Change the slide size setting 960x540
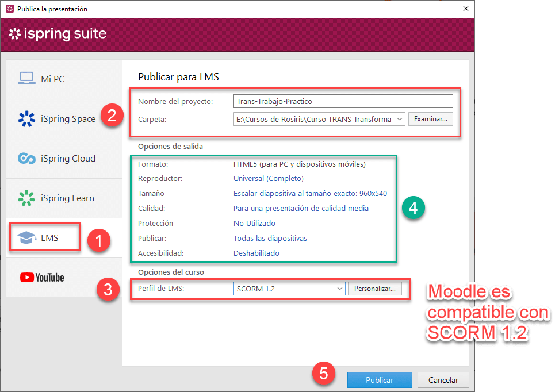Viewport: 559px width, 392px height. coord(310,194)
